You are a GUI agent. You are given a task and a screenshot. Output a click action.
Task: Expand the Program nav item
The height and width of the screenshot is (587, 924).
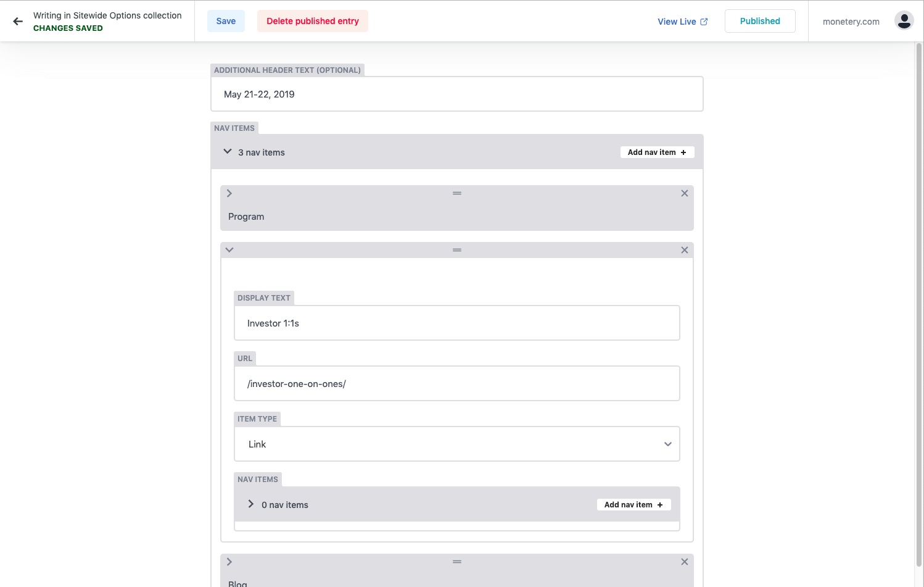(229, 193)
